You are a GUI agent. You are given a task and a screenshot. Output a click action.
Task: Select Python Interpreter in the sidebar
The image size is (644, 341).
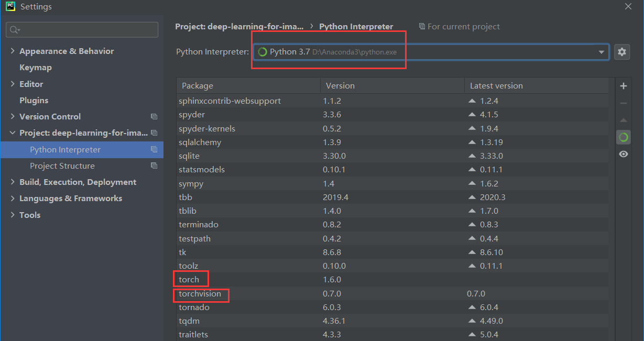82,149
